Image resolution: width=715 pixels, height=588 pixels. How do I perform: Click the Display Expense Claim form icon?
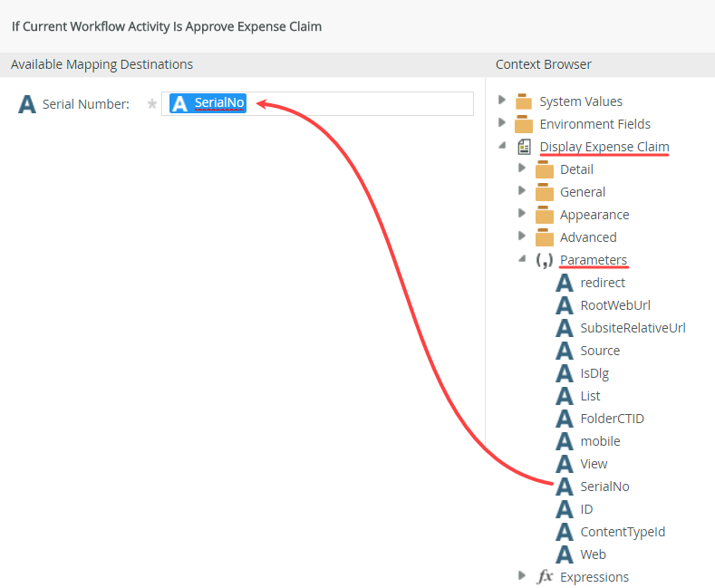[x=524, y=147]
